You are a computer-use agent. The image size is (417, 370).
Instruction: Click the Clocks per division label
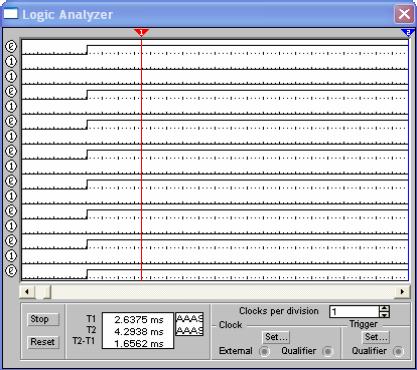point(279,311)
